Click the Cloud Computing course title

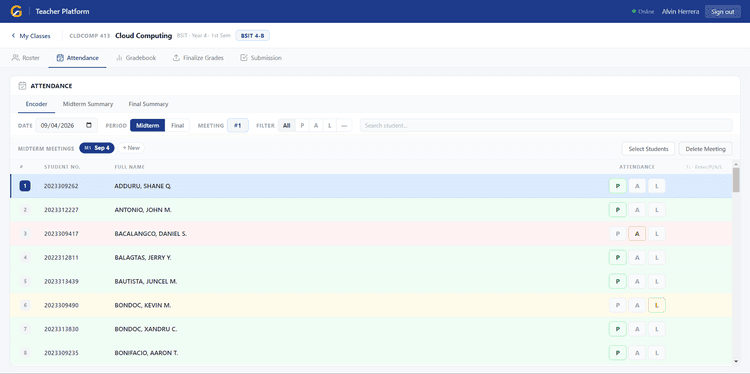(143, 36)
